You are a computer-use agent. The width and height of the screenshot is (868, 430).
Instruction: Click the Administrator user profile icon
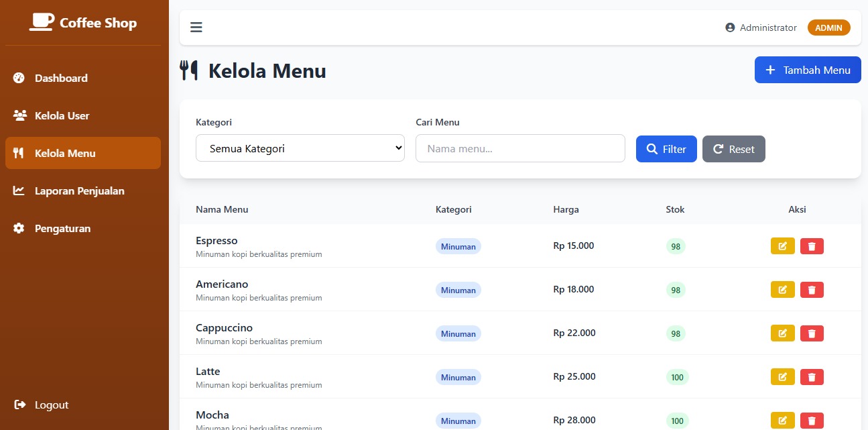[730, 28]
